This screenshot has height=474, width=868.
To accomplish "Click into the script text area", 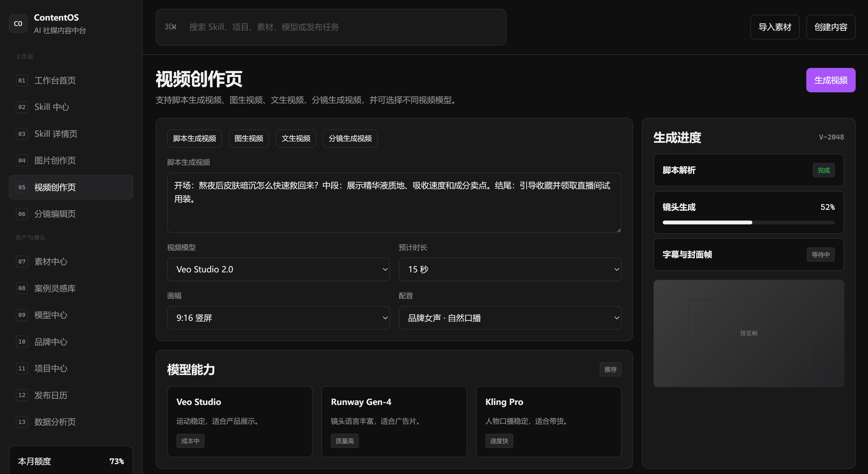I will 394,202.
